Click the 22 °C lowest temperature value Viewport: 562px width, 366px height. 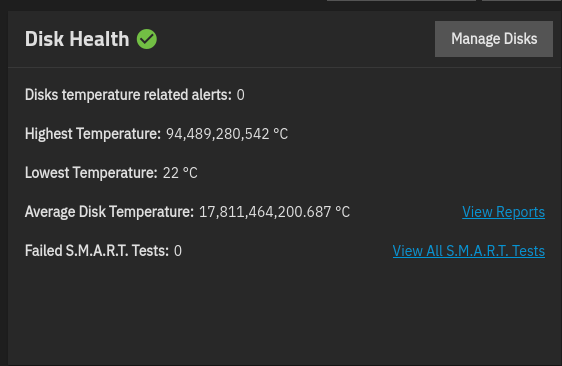pos(180,173)
